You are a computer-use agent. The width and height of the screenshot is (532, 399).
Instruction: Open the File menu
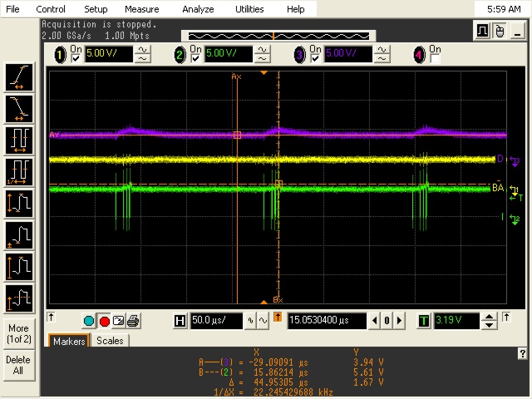click(x=13, y=9)
